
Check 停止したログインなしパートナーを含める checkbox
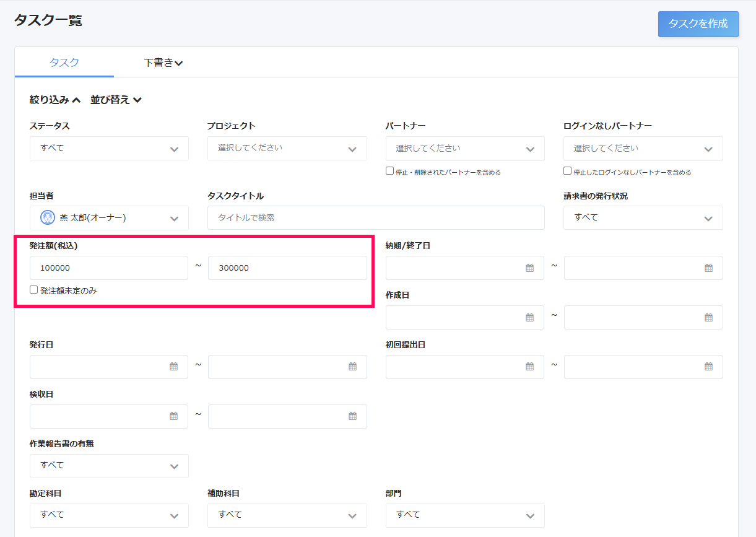(x=567, y=171)
